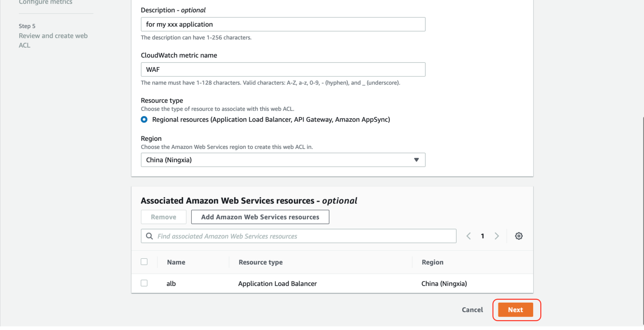Check the box for the alb row

pyautogui.click(x=144, y=283)
